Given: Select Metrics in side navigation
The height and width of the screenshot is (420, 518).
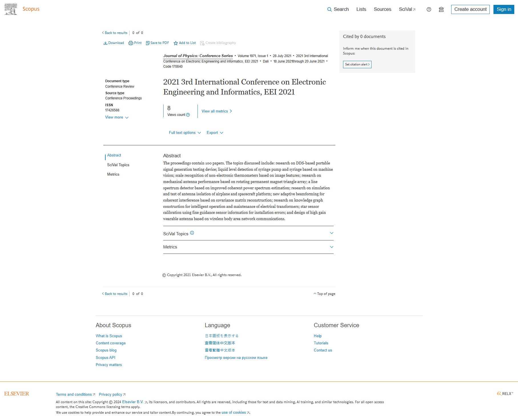Looking at the screenshot, I should pos(113,174).
